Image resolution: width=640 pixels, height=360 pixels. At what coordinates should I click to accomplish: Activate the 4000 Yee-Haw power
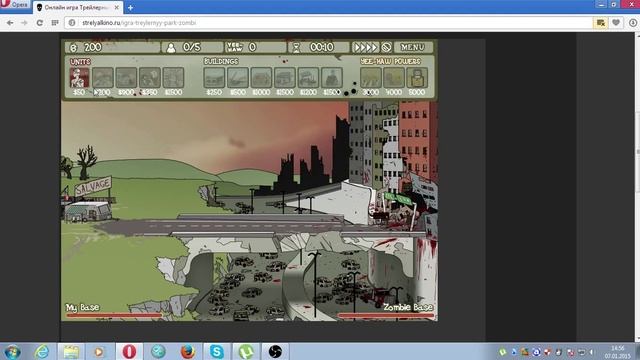pos(394,78)
